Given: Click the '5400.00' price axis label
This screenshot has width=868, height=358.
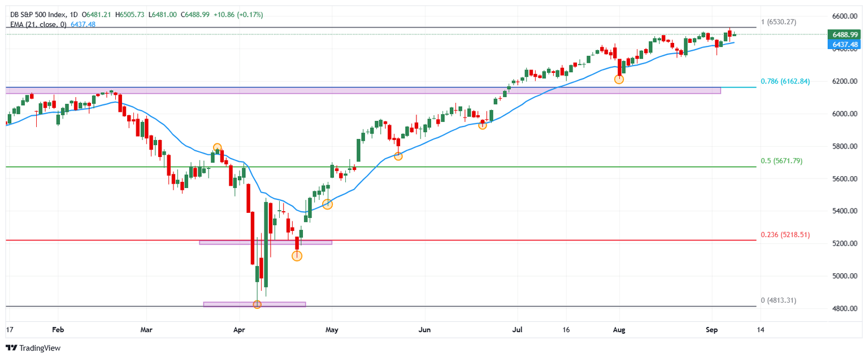Looking at the screenshot, I should tap(844, 211).
